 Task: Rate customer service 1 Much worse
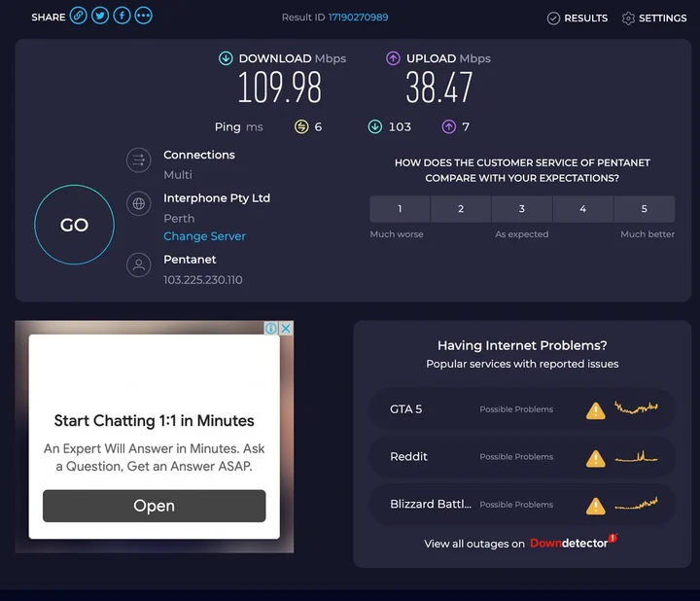click(x=400, y=209)
